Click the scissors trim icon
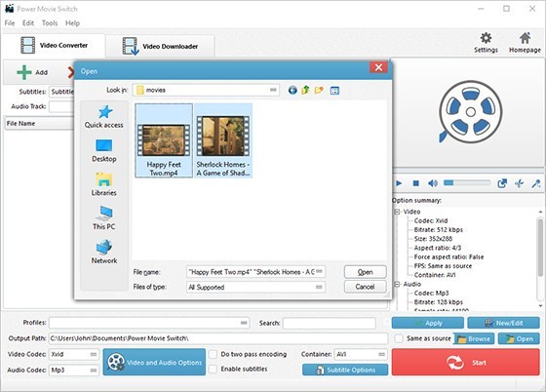The width and height of the screenshot is (546, 392). click(519, 183)
